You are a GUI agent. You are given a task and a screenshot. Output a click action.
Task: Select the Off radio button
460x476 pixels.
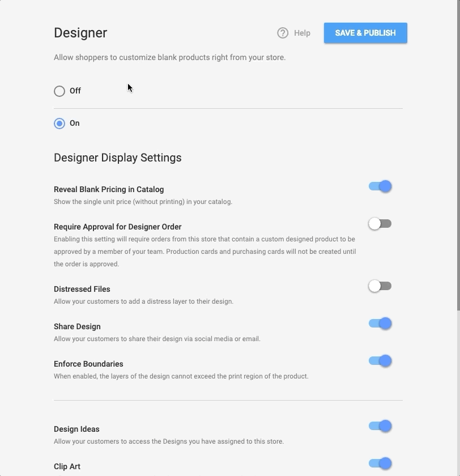tap(59, 91)
